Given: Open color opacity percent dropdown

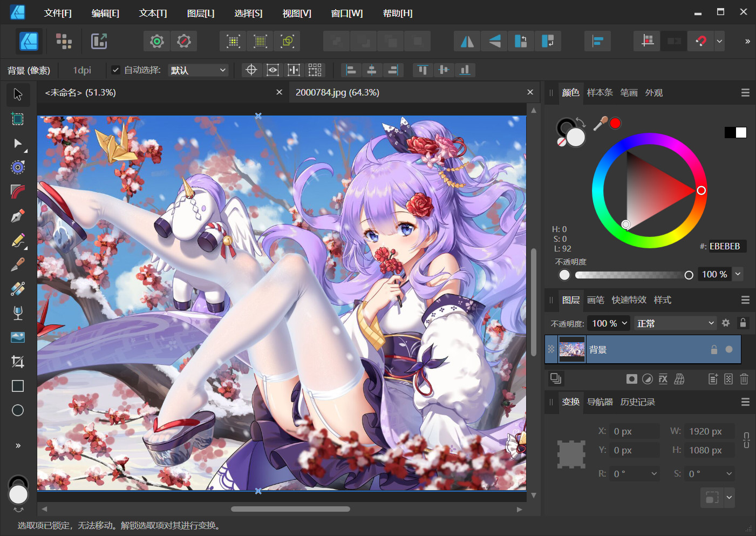Looking at the screenshot, I should (x=738, y=274).
